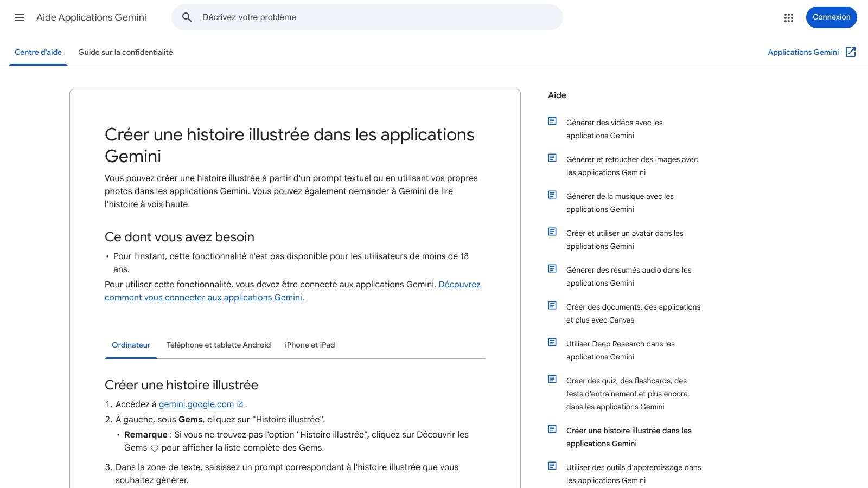Click article icon next to Utiliser Deep Research
The width and height of the screenshot is (868, 488).
point(552,342)
